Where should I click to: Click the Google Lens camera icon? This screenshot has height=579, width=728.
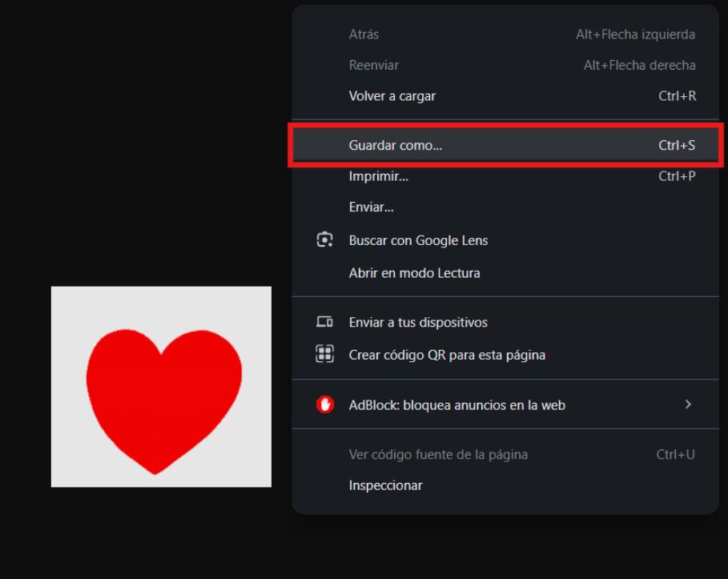point(324,239)
